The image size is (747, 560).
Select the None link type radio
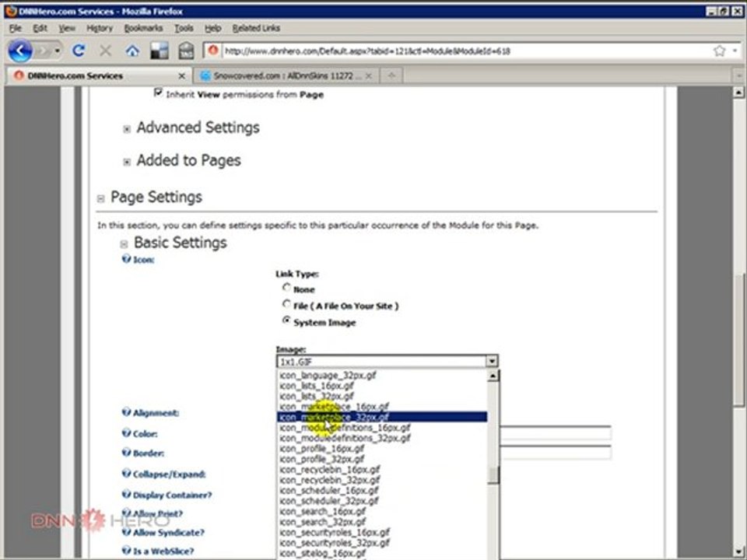286,288
